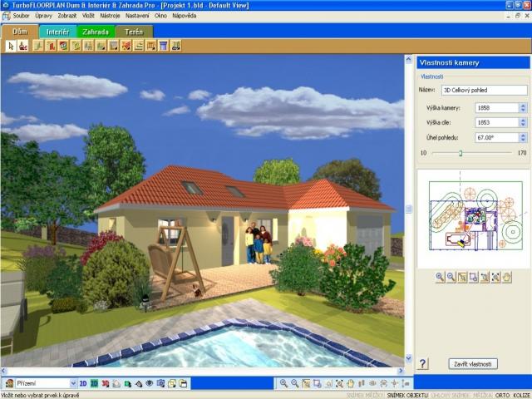Click the 2D view button
Screen dimensions: 532x399
pyautogui.click(x=83, y=383)
